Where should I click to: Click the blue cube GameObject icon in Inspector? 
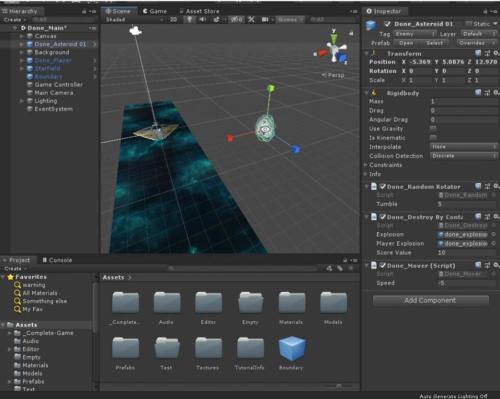click(x=371, y=25)
